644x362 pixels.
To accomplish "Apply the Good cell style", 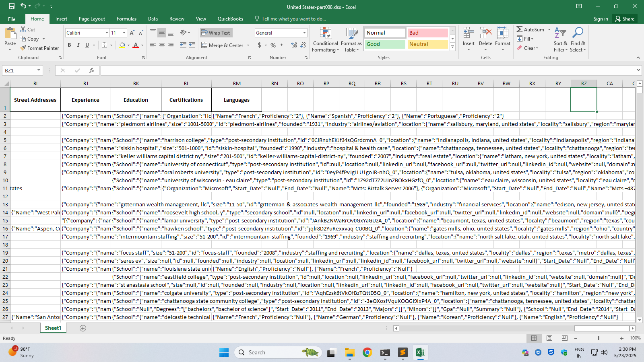I will (x=385, y=44).
